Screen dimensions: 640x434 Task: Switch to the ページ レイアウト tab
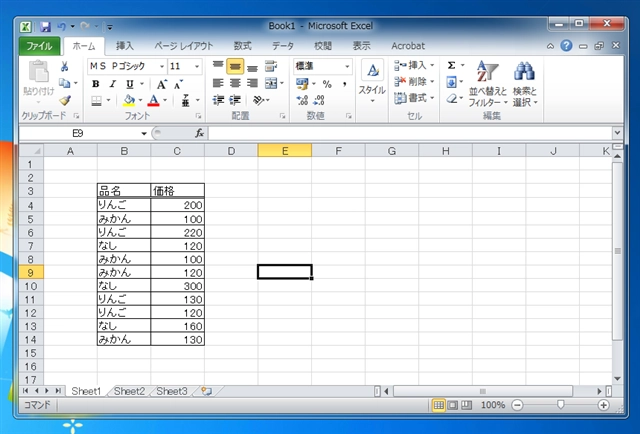[x=184, y=46]
